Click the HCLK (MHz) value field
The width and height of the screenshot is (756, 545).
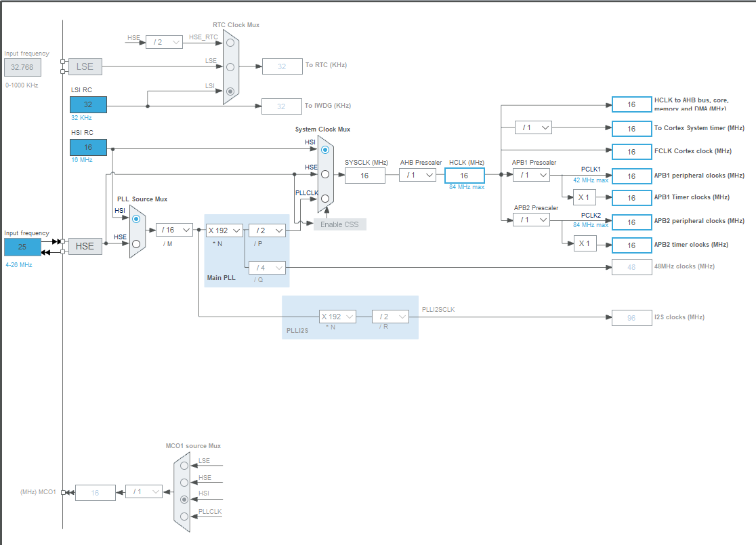click(465, 175)
